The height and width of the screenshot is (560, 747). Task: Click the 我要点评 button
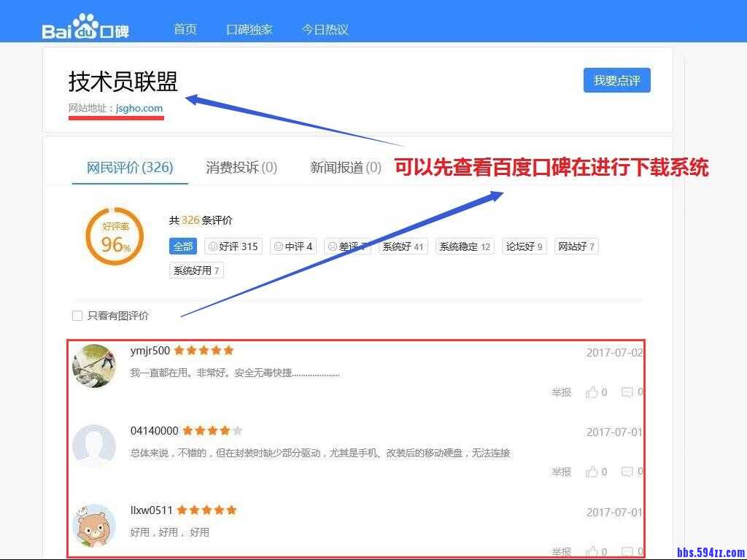[x=616, y=80]
